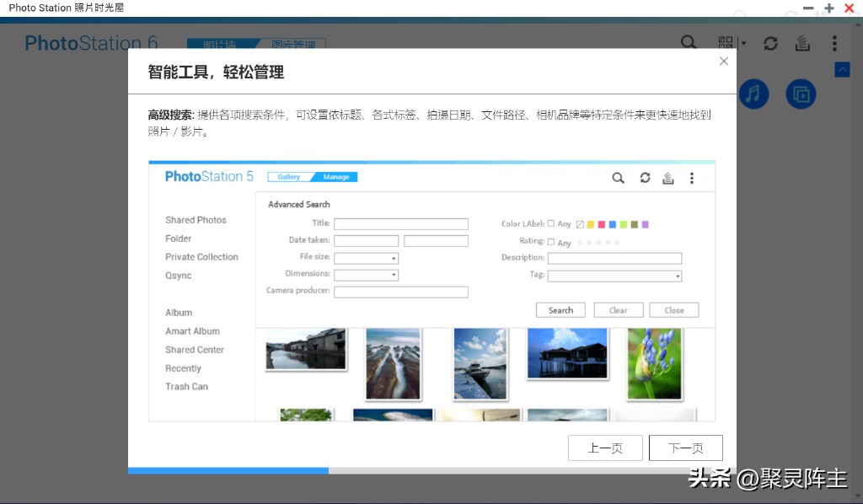Select the grid view layout icon
The width and height of the screenshot is (863, 504).
coord(726,41)
